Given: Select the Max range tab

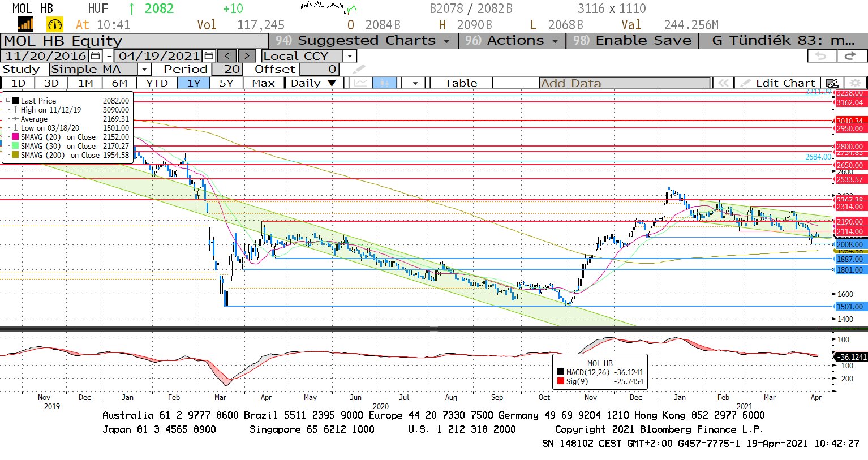Looking at the screenshot, I should click(264, 83).
